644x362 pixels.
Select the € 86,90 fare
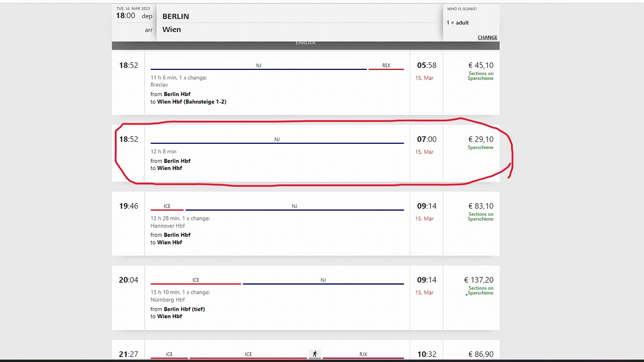(x=480, y=354)
